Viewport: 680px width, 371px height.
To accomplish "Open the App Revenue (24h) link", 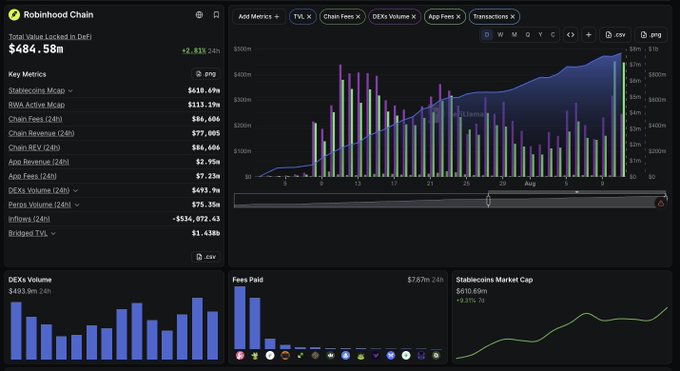I will (x=39, y=162).
